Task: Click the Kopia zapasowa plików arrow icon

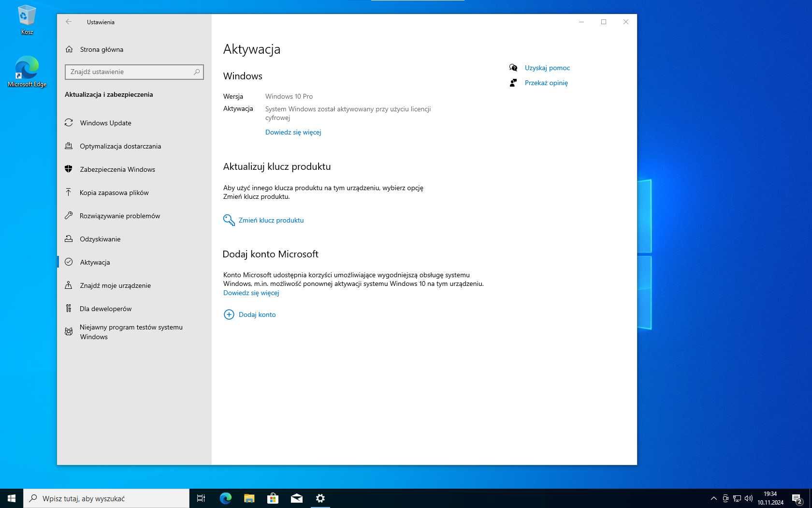Action: click(69, 193)
